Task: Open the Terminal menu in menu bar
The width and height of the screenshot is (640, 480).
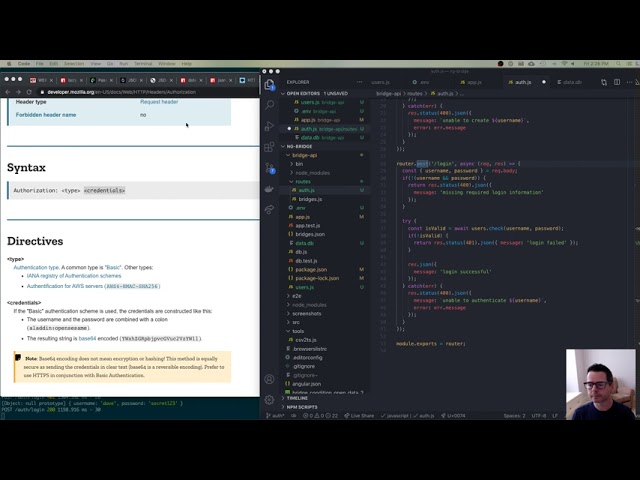Action: [143, 64]
